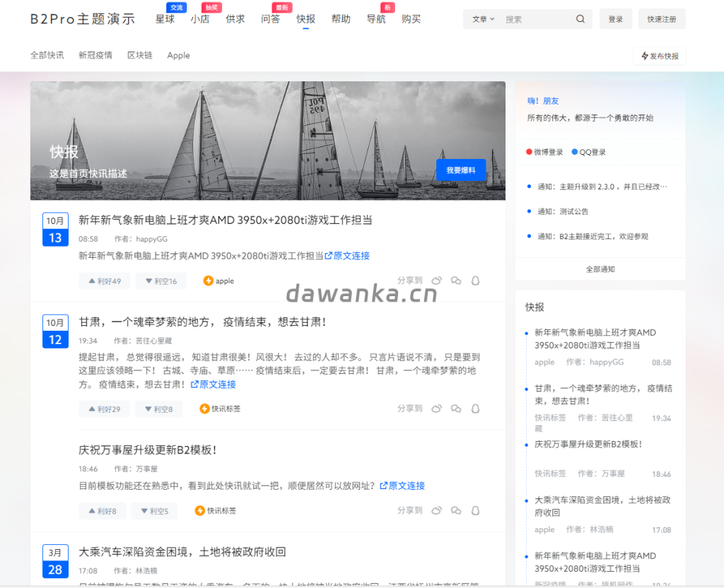Open the 星球 nav menu
This screenshot has height=588, width=724.
pyautogui.click(x=165, y=19)
